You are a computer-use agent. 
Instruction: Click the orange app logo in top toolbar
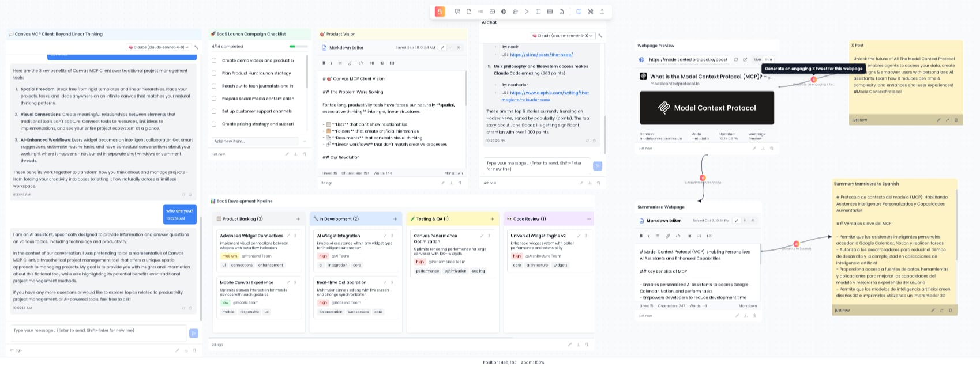click(440, 12)
